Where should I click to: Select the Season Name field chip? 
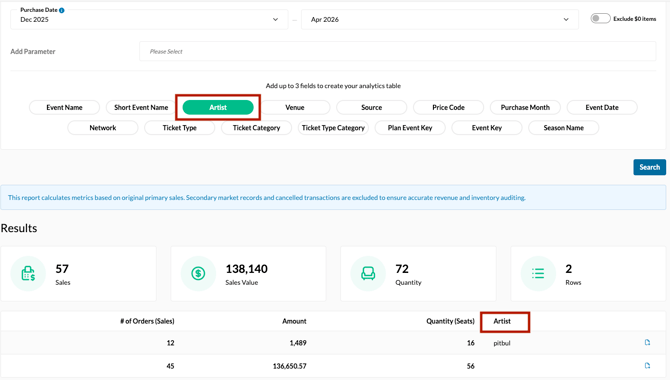pos(564,128)
